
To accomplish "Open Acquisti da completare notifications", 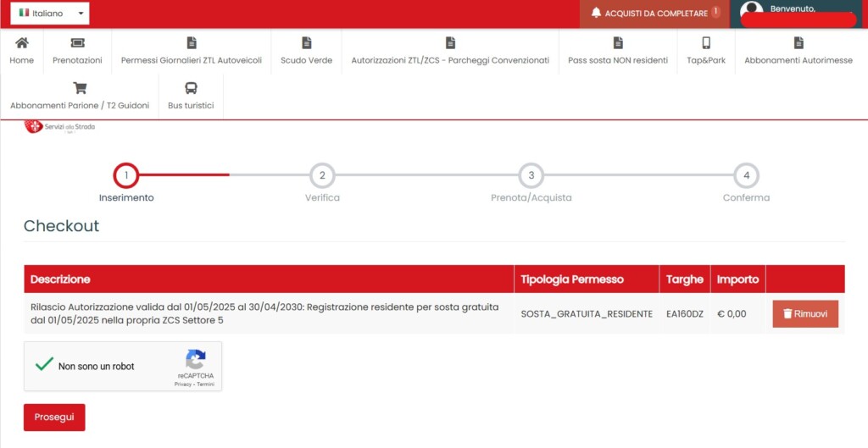I will point(656,14).
